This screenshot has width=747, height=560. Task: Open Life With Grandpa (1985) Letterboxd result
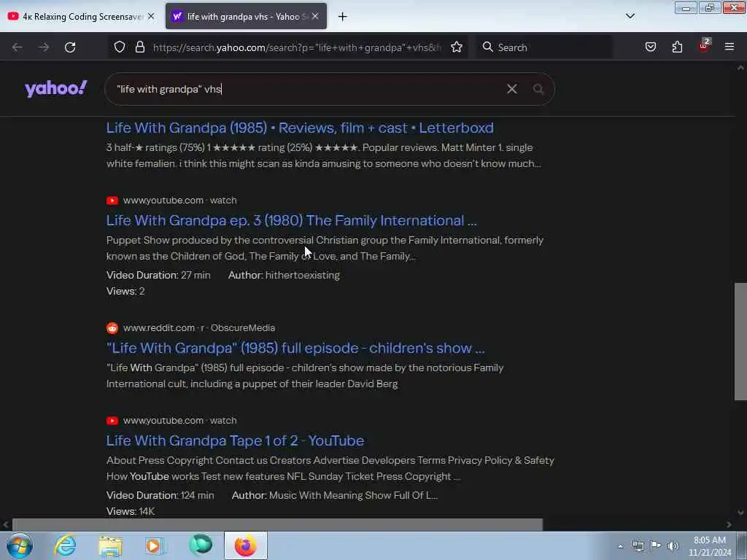(x=300, y=128)
